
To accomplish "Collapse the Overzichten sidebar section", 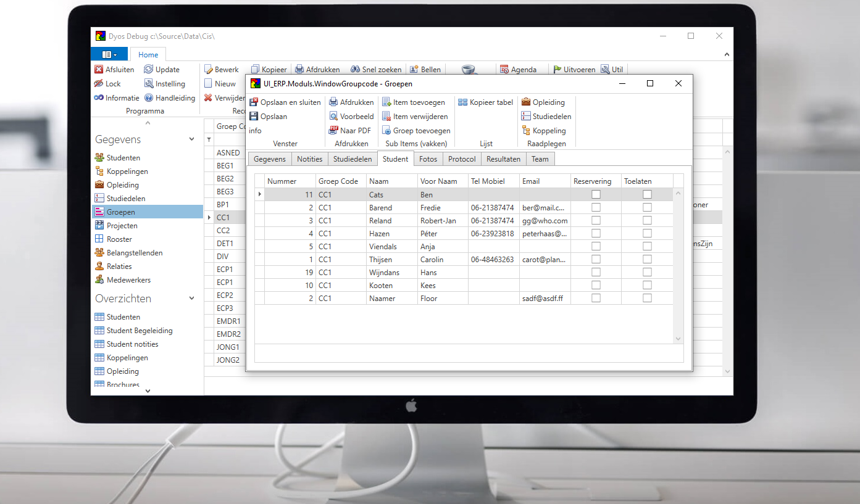I will pyautogui.click(x=191, y=299).
